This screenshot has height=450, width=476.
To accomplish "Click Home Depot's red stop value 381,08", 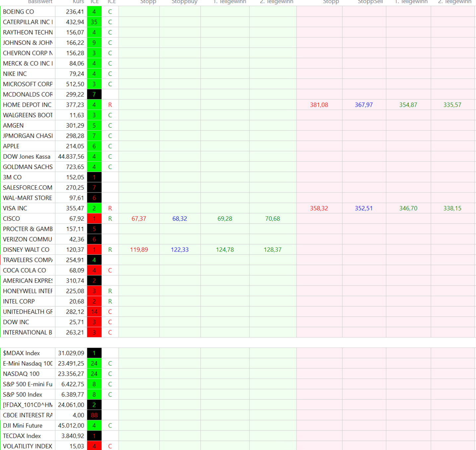I will 319,105.
